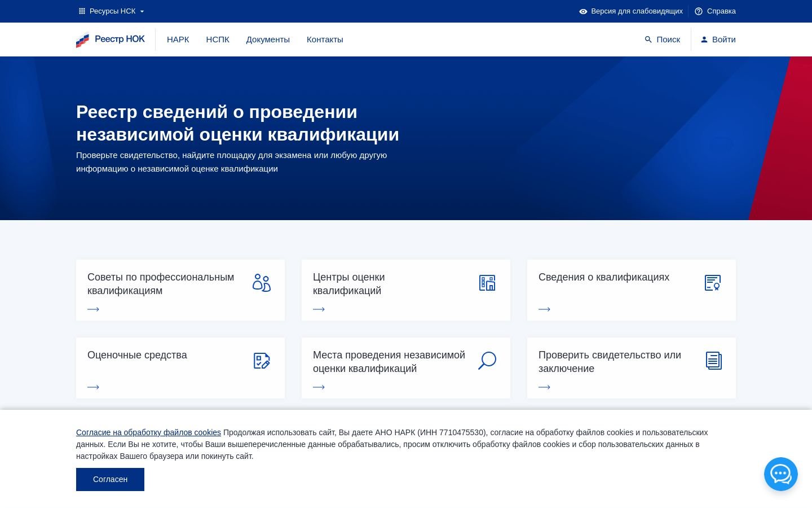Open the Справка link
The height and width of the screenshot is (508, 812).
pos(721,11)
